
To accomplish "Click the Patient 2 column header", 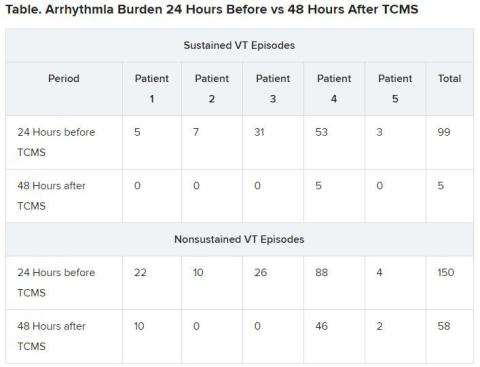I will pyautogui.click(x=212, y=88).
